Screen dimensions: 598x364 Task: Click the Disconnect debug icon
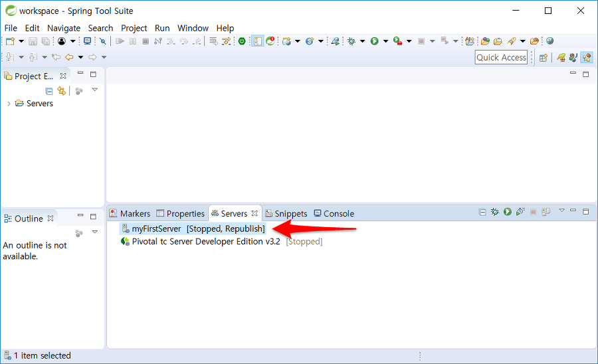click(158, 41)
